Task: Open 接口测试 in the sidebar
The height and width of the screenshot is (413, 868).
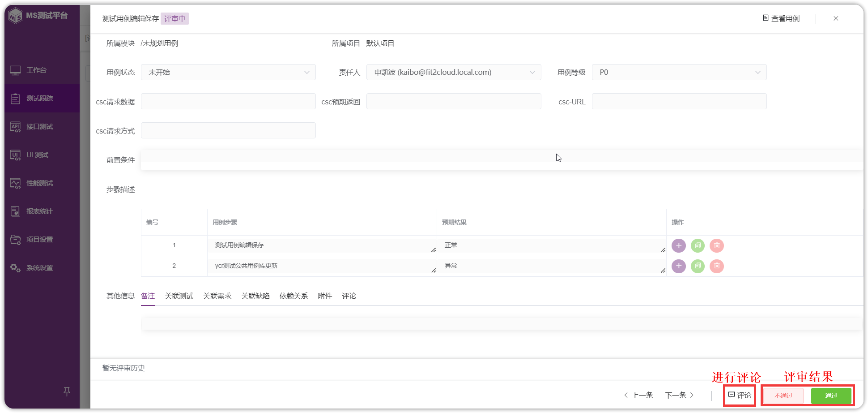Action: (42, 127)
